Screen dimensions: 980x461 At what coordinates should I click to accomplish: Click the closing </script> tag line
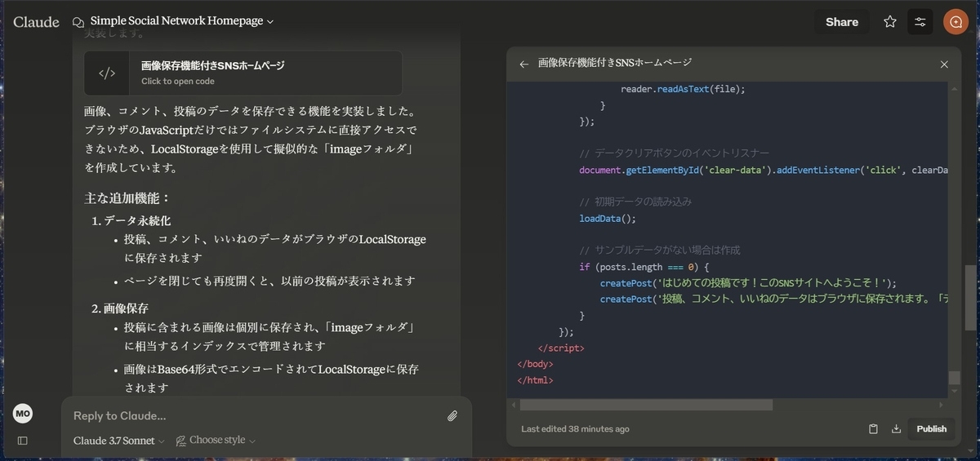click(x=561, y=348)
